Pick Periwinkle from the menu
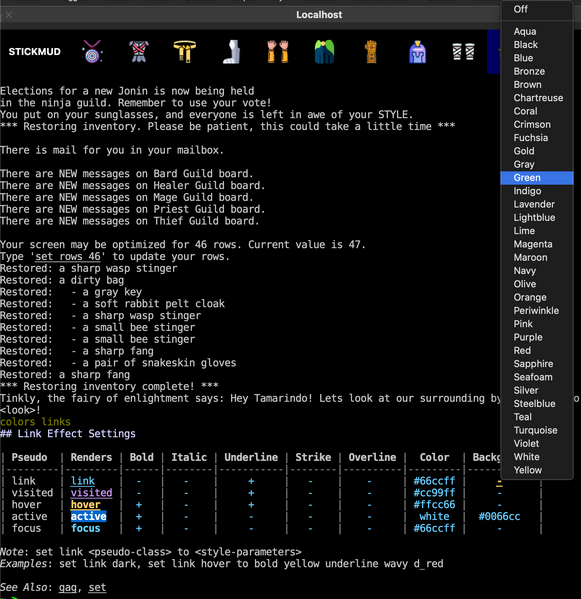Screen dimensions: 581x599 click(537, 311)
